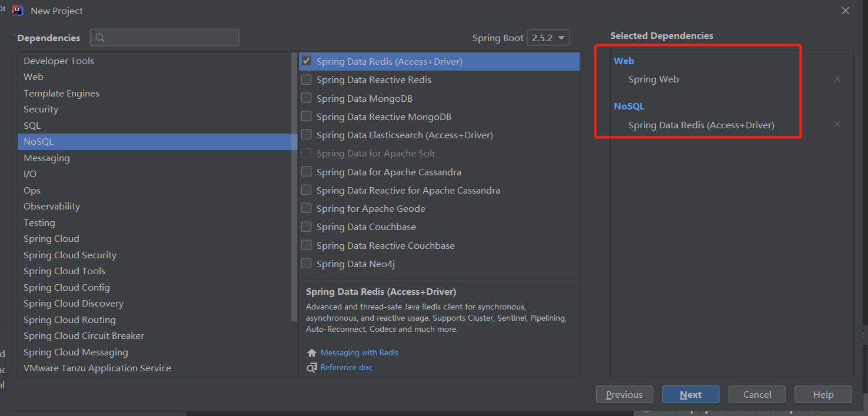Select VMware Tanzu Application Service category
This screenshot has width=868, height=416.
click(154, 368)
